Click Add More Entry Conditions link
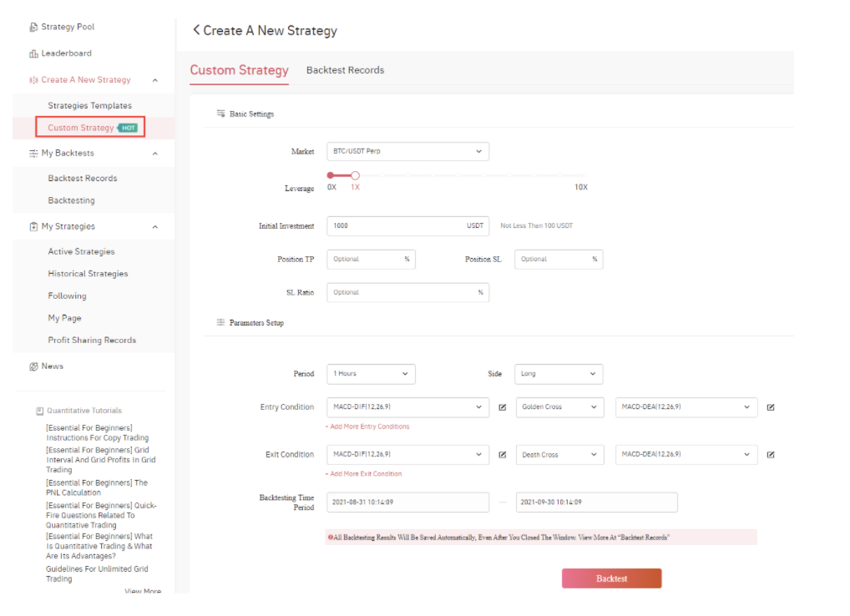 (367, 427)
